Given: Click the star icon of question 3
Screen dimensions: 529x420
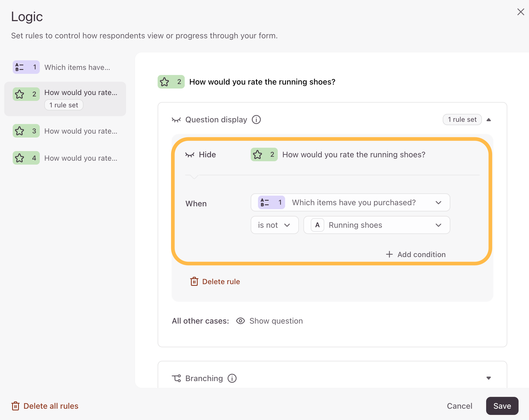Looking at the screenshot, I should tap(20, 131).
